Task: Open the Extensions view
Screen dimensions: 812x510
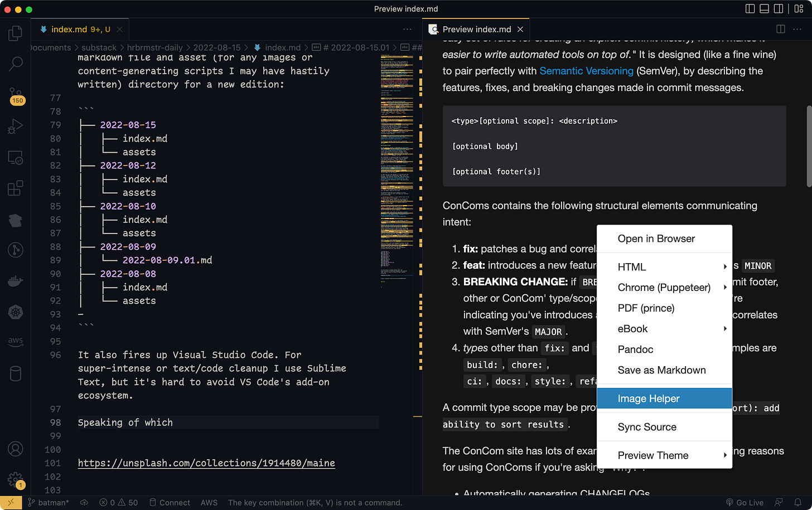Action: 16,188
